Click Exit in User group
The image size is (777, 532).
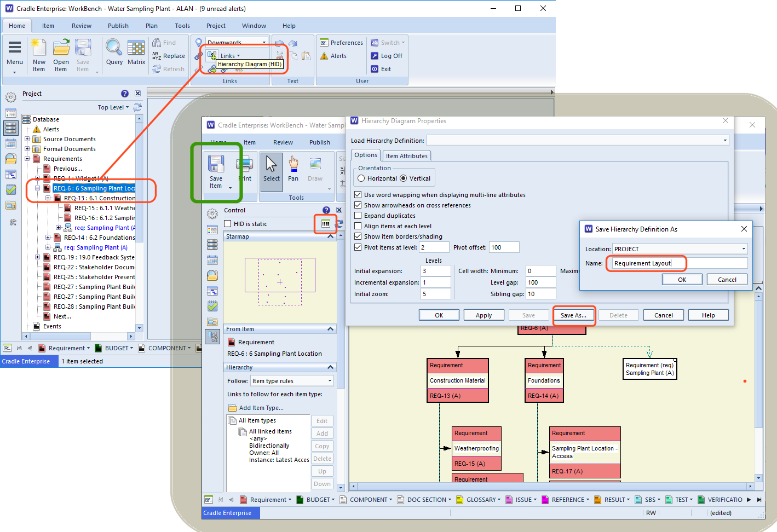pos(381,69)
